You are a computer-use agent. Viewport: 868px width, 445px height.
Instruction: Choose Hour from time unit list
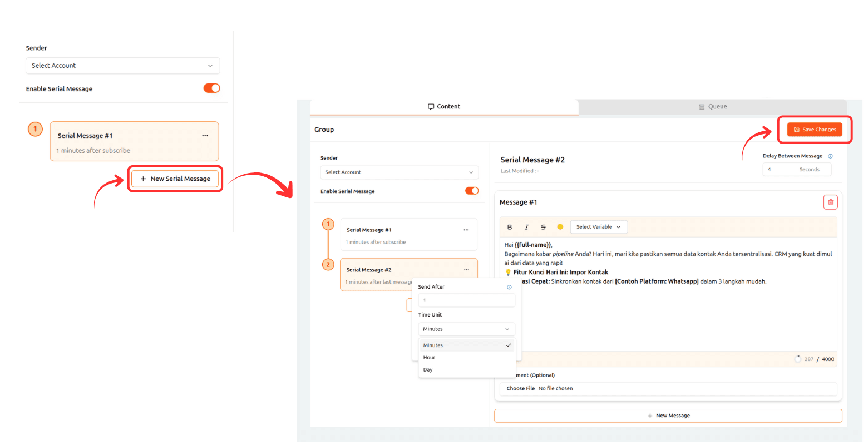click(x=430, y=358)
